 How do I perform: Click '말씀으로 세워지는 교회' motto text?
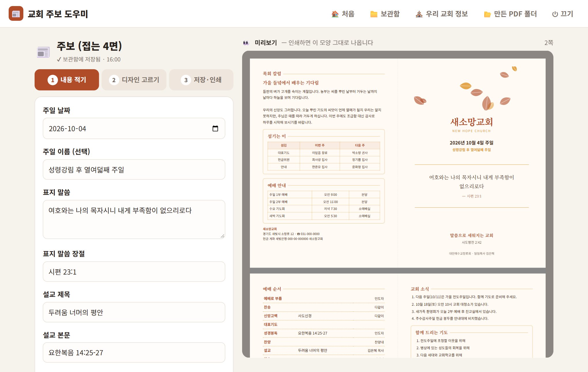click(472, 235)
